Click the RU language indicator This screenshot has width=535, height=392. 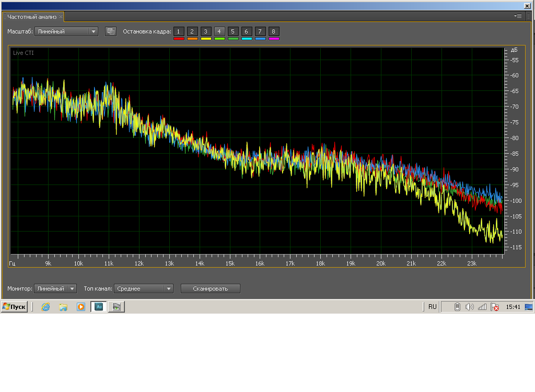point(432,307)
